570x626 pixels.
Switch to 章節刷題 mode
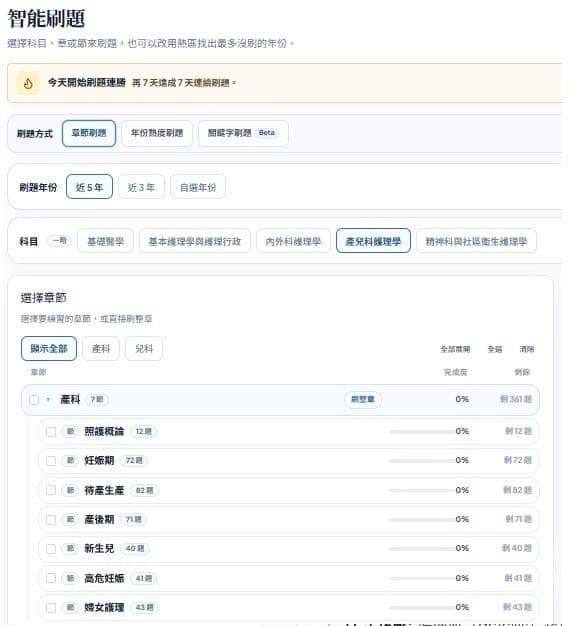click(x=89, y=133)
